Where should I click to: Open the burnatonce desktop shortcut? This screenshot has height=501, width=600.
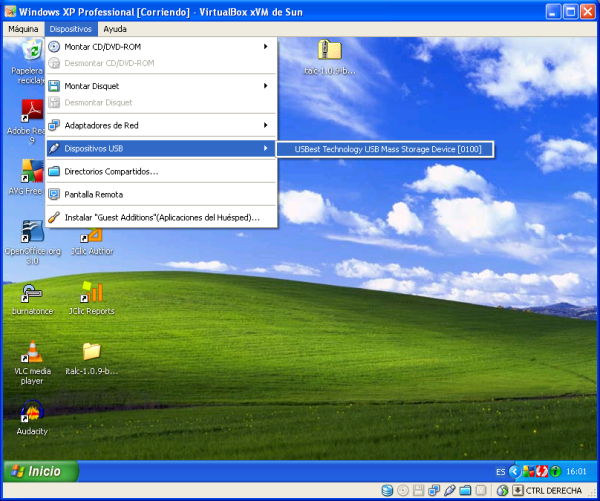click(x=31, y=297)
